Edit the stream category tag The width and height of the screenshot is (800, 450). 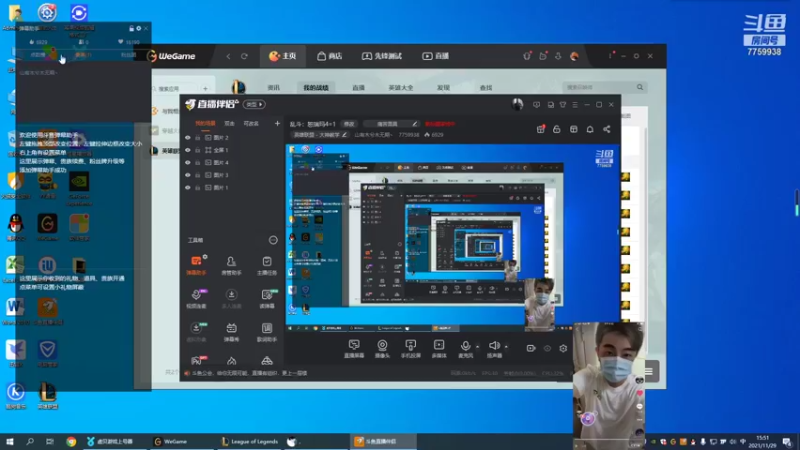coord(320,135)
